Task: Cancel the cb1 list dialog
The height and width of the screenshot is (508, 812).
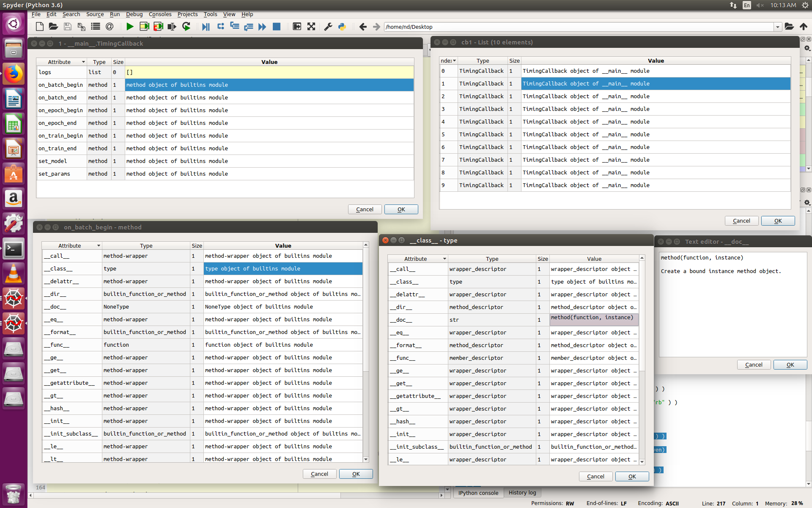Action: coord(741,221)
